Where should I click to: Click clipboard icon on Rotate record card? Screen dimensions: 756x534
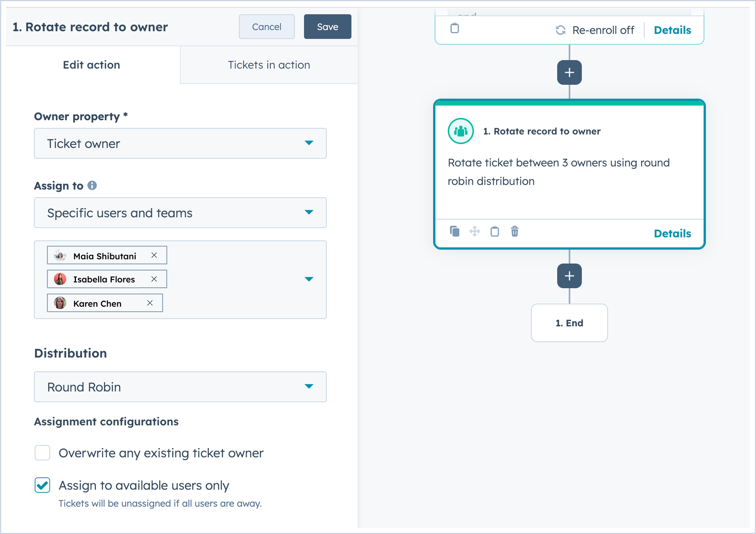pyautogui.click(x=495, y=231)
